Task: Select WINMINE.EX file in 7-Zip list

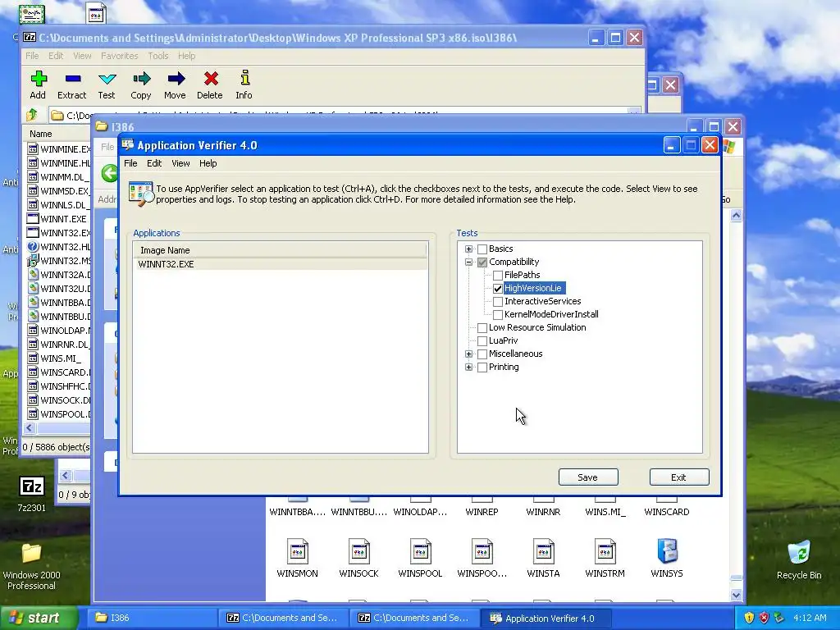Action: point(59,149)
